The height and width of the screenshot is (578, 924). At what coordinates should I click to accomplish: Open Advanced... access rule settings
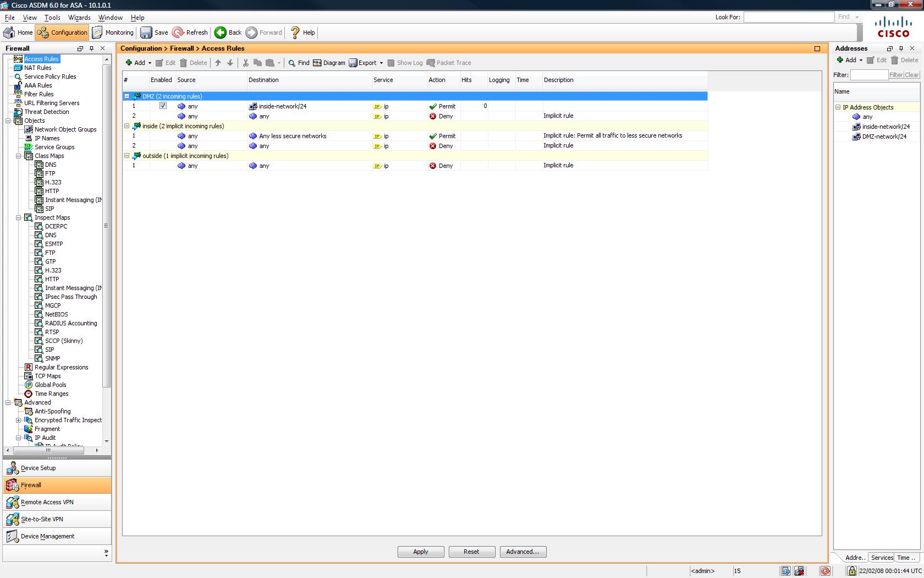point(522,552)
